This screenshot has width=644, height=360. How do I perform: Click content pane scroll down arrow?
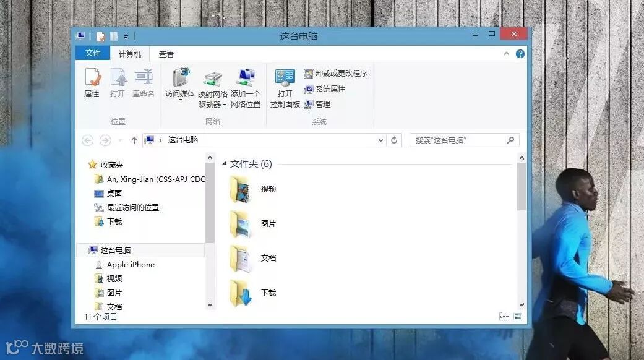pos(522,304)
